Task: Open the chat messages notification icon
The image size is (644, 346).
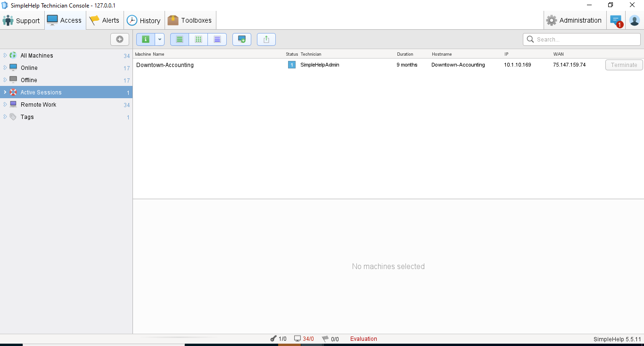Action: point(616,20)
